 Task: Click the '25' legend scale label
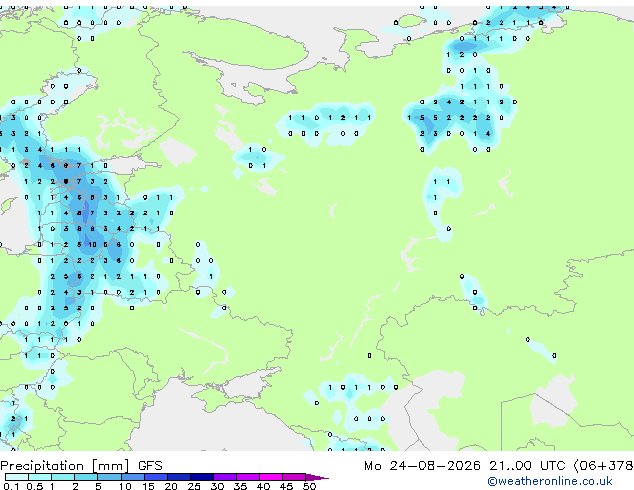(194, 486)
